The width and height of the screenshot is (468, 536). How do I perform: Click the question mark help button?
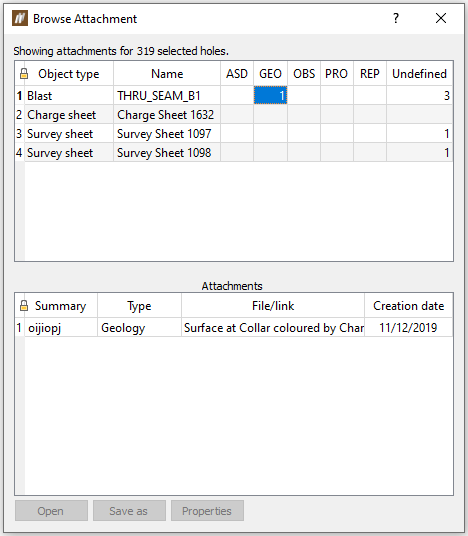[x=396, y=18]
